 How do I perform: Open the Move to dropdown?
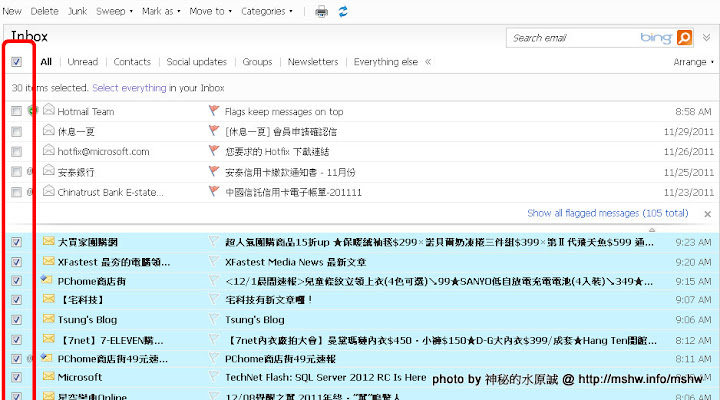click(211, 11)
